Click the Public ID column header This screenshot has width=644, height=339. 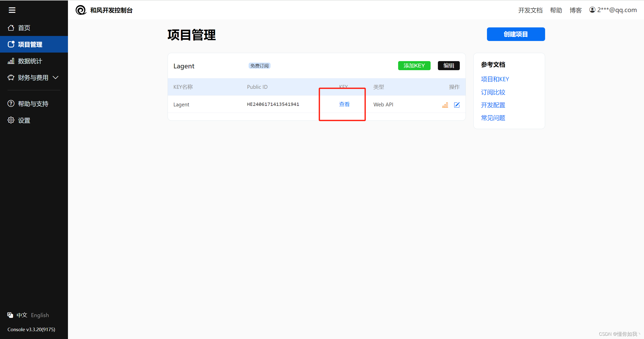point(257,87)
